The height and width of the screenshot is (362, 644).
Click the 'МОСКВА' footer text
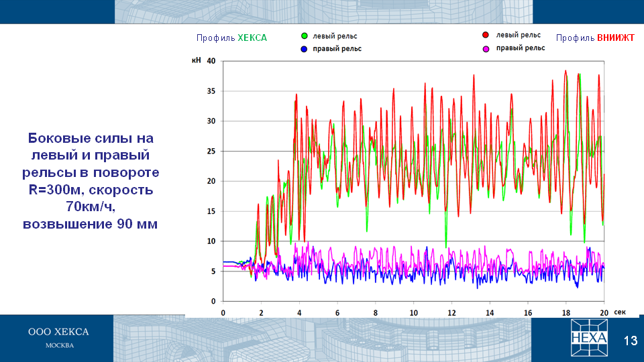pyautogui.click(x=60, y=346)
